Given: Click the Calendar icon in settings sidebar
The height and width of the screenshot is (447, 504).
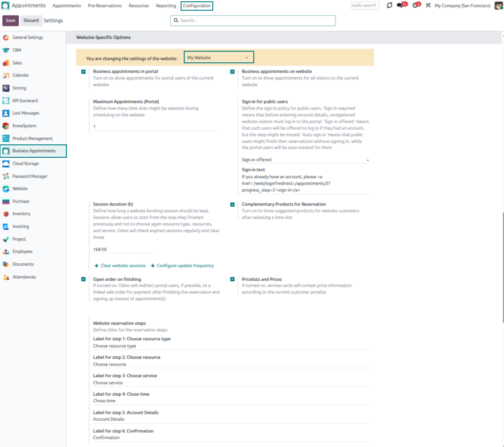Looking at the screenshot, I should point(6,75).
